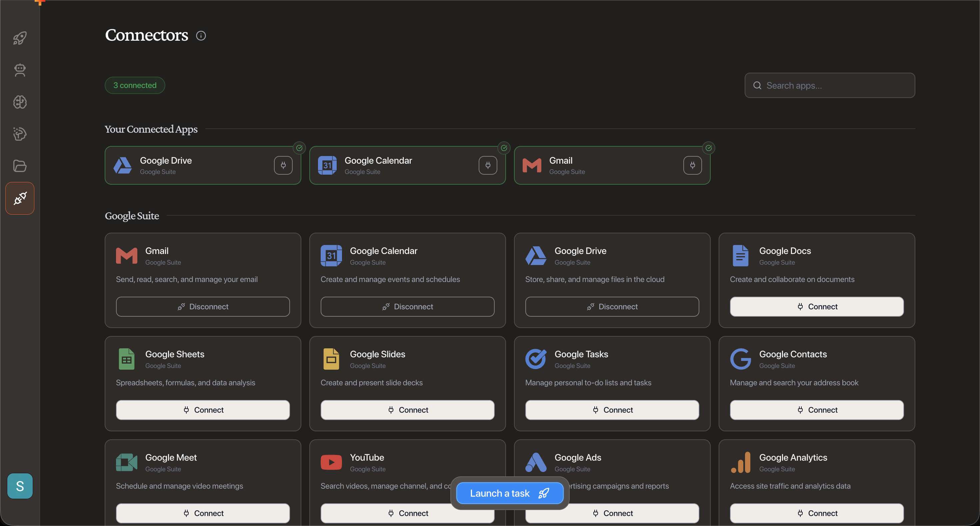Click the Connectors page title
The height and width of the screenshot is (526, 980).
click(146, 35)
